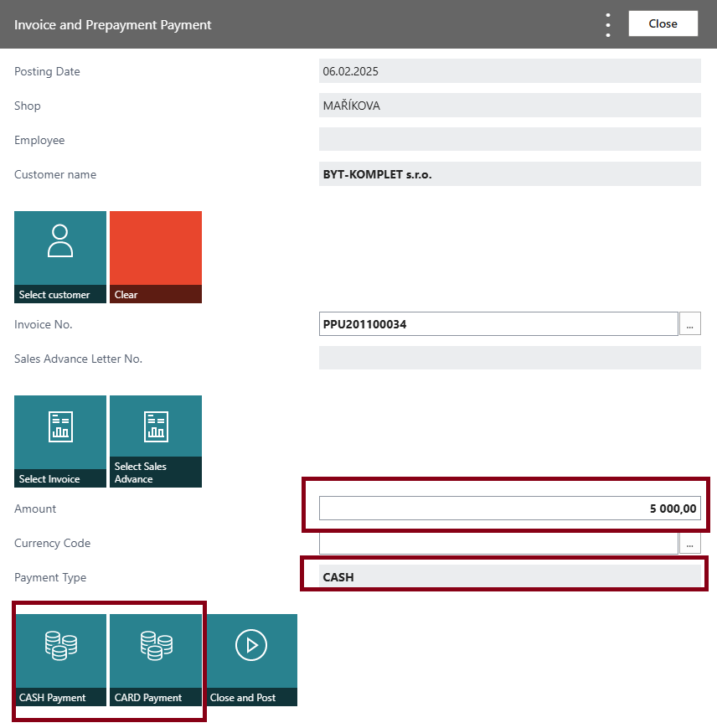
Task: Click the Invoice No. field with PPU201100034
Action: click(498, 323)
